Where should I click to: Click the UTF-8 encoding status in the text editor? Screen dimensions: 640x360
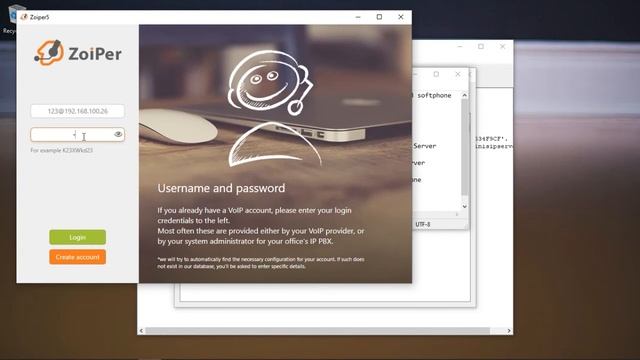[x=422, y=224]
